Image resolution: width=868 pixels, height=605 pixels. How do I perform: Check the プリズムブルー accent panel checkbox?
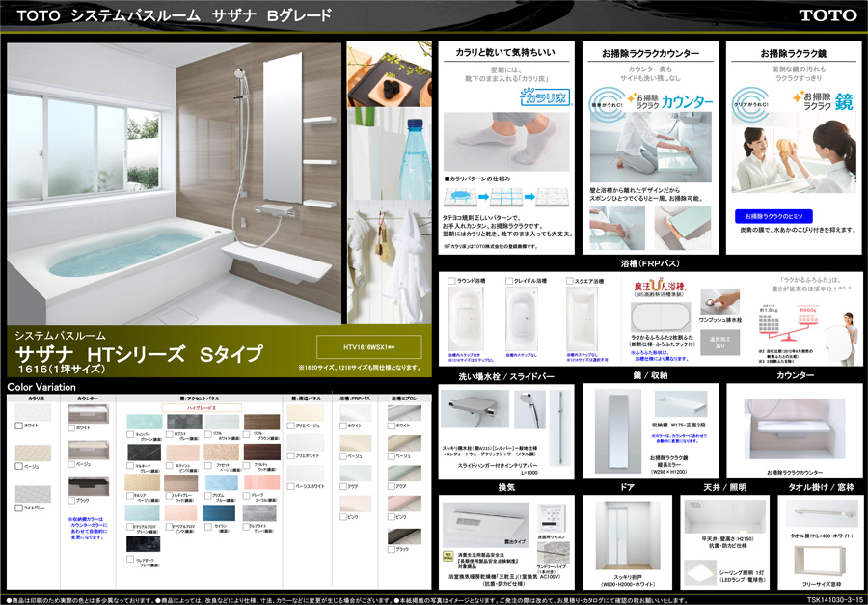tap(208, 496)
